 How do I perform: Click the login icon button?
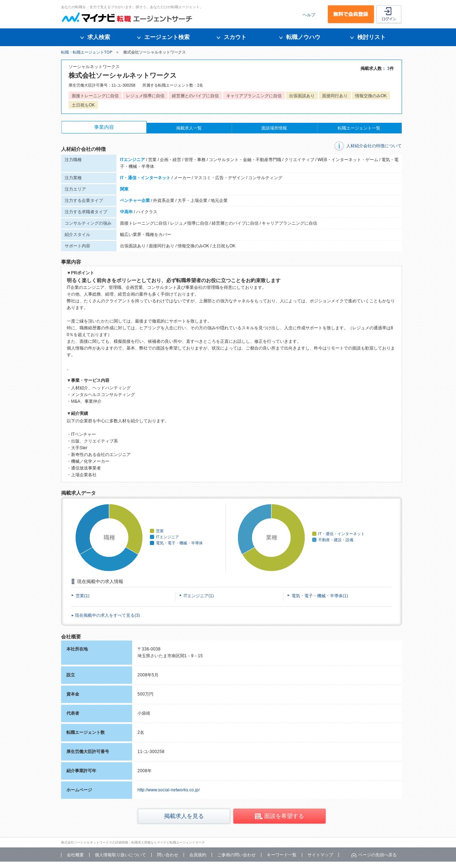coord(389,14)
